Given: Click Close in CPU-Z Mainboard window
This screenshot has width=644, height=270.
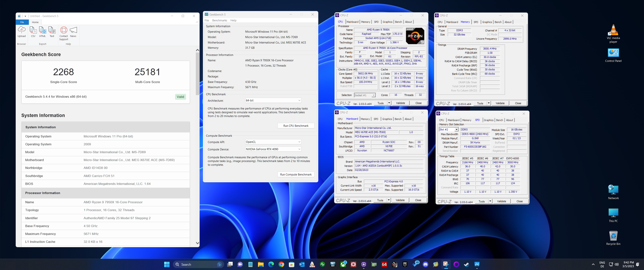Looking at the screenshot, I should 418,200.
